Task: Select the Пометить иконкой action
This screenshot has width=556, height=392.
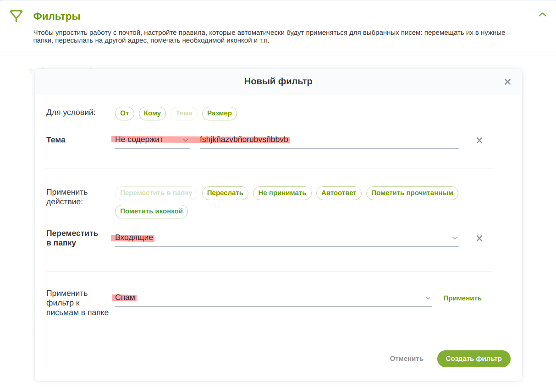Action: (151, 211)
